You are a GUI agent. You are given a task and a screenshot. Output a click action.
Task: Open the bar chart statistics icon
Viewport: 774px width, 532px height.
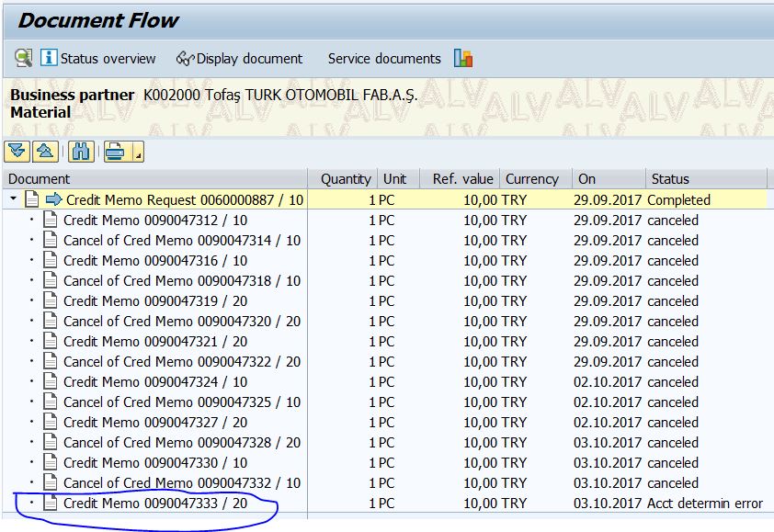[463, 58]
